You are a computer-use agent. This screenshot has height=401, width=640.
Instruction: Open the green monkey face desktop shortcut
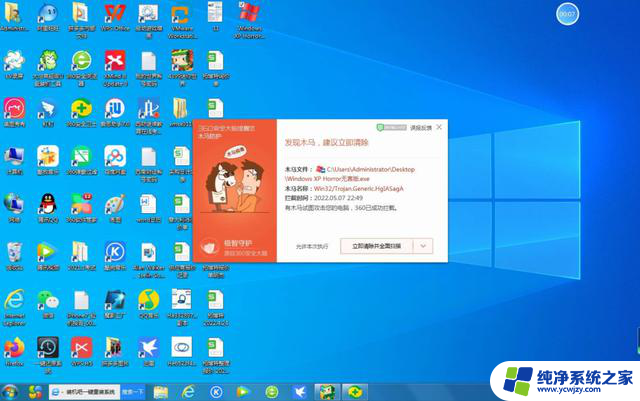(48, 68)
